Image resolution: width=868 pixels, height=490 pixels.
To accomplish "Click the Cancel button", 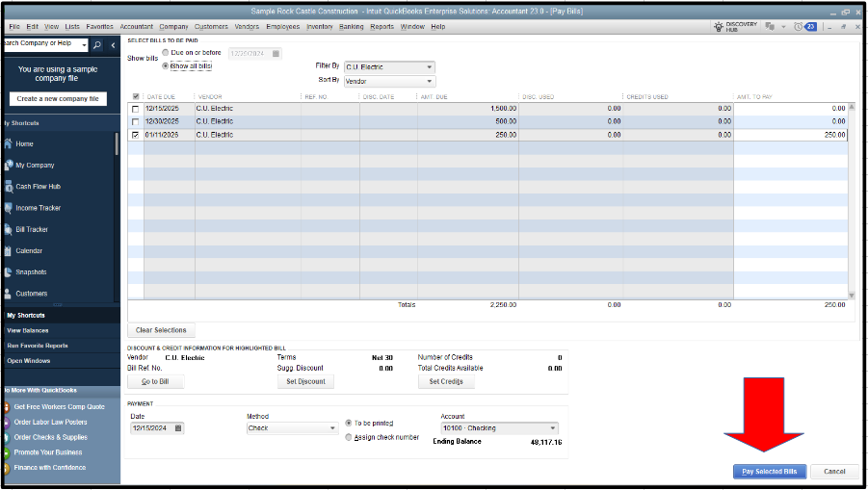I will click(x=834, y=472).
